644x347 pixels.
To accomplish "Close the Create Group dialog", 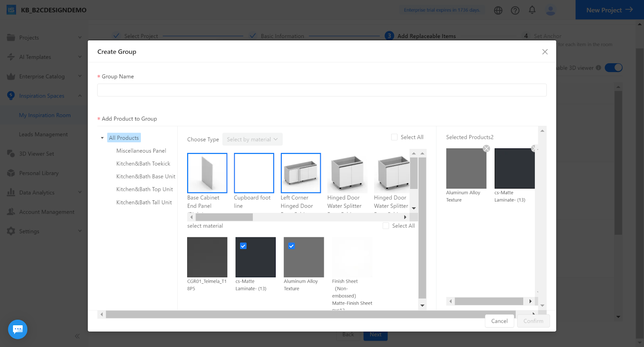I will point(545,52).
